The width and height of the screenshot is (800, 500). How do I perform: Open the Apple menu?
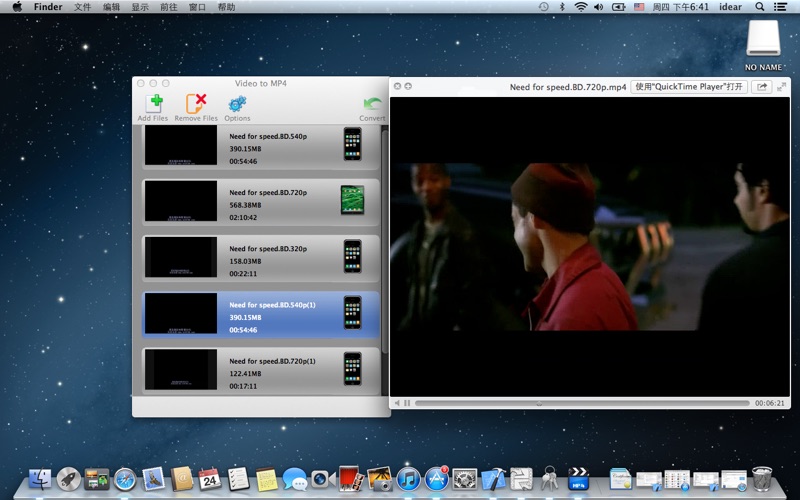tap(17, 7)
